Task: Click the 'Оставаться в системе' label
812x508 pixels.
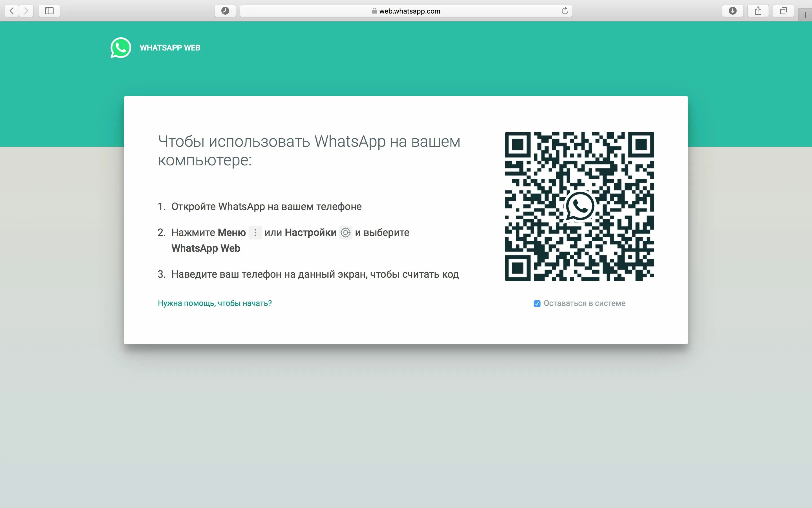Action: (584, 303)
